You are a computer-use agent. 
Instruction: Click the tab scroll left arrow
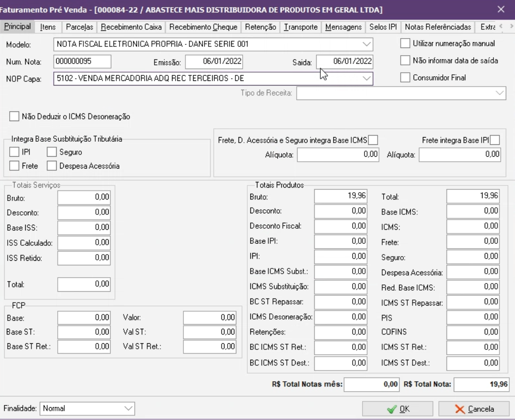pos(501,27)
